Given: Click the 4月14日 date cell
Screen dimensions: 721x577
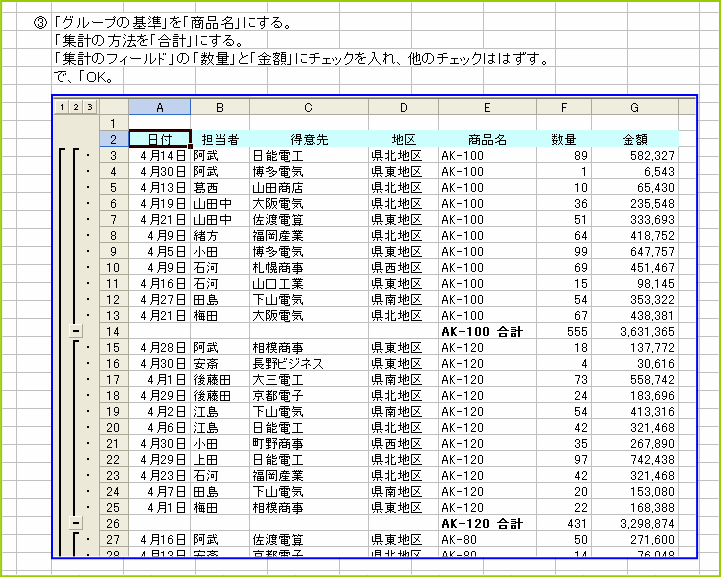Looking at the screenshot, I should pos(160,155).
